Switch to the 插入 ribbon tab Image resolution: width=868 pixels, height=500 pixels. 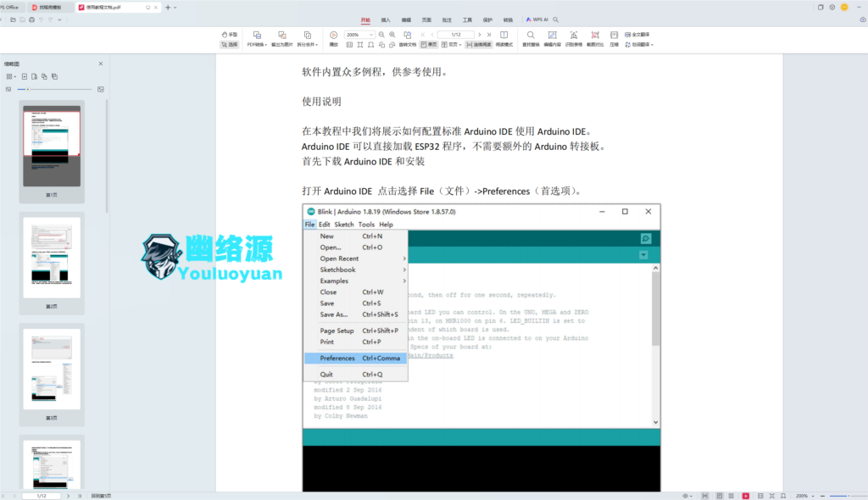point(386,20)
